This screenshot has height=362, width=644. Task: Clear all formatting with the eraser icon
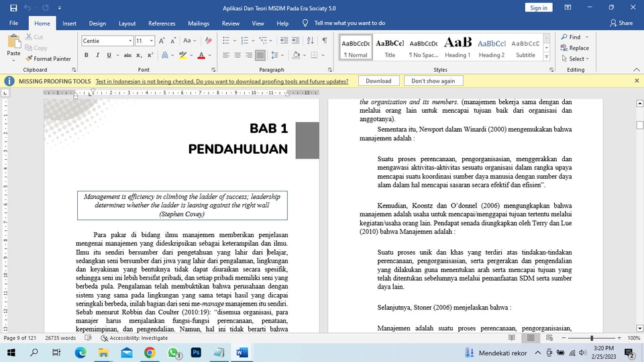coord(208,41)
